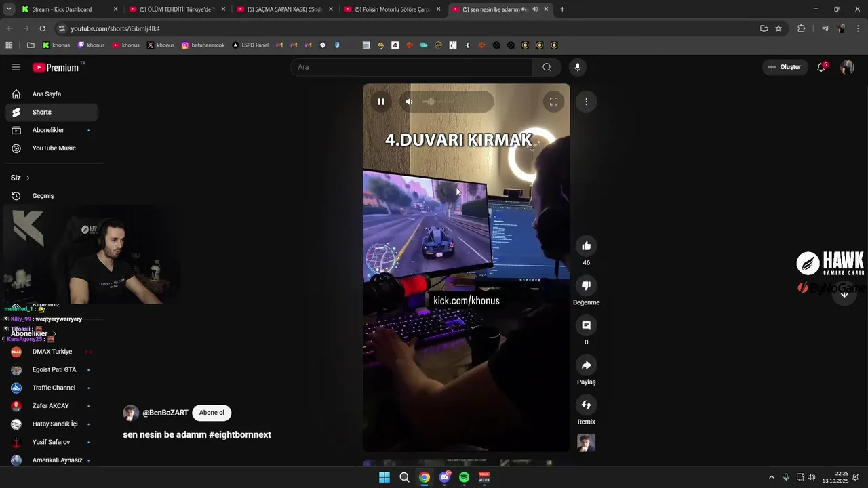Open comments on the Short
Viewport: 868px width, 488px height.
pos(587,325)
